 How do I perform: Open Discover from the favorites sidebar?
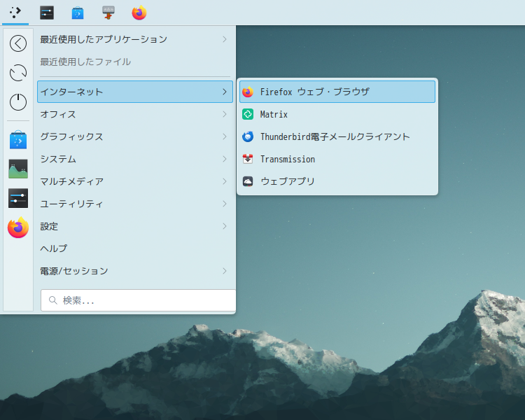(x=18, y=140)
